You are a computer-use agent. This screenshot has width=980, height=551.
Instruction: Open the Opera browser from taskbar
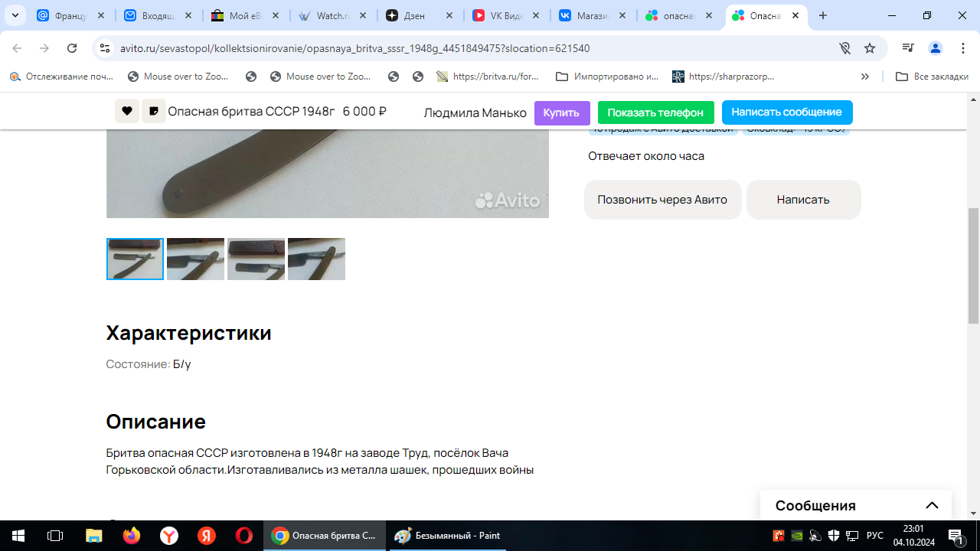click(x=243, y=536)
